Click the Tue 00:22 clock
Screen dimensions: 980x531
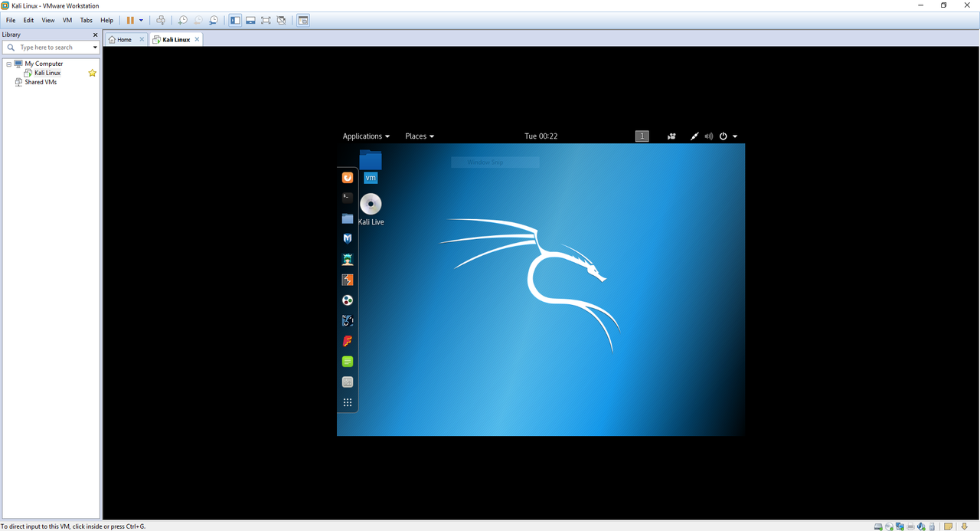(541, 136)
